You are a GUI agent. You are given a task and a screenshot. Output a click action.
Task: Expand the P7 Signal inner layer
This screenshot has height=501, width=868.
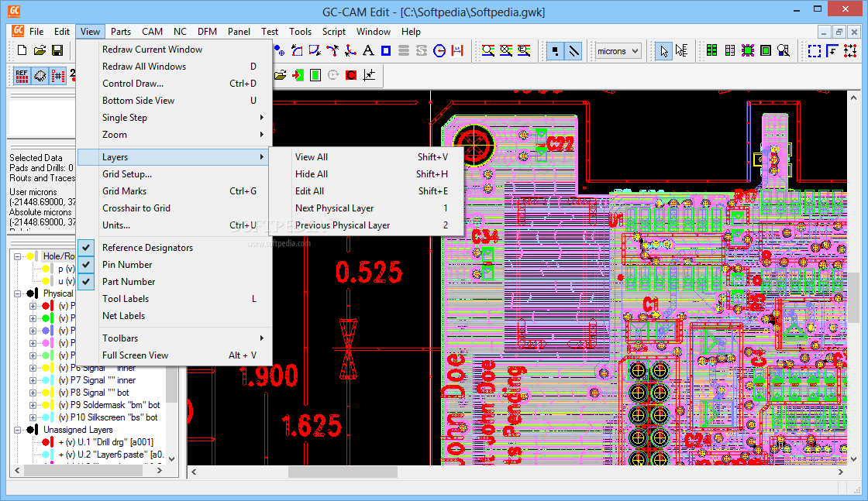click(33, 380)
